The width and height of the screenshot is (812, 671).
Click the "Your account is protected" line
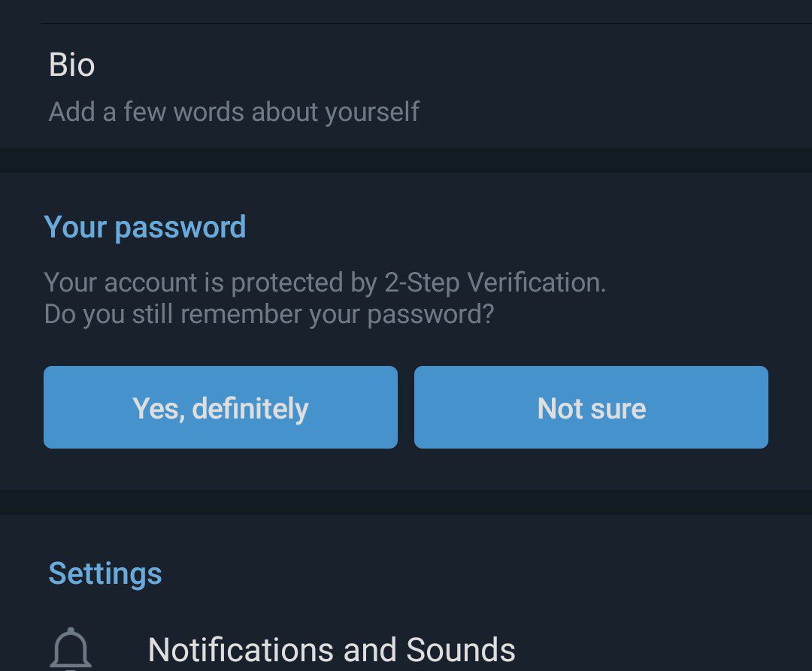pyautogui.click(x=325, y=283)
